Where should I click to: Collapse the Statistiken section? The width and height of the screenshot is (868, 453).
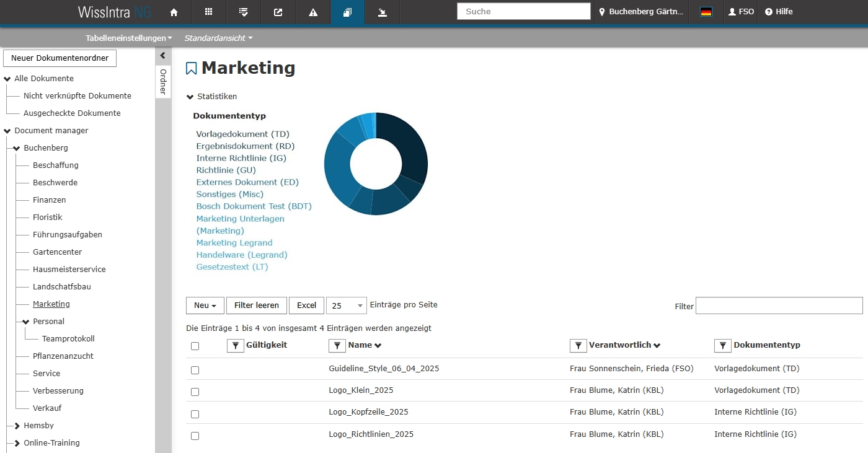click(x=190, y=97)
